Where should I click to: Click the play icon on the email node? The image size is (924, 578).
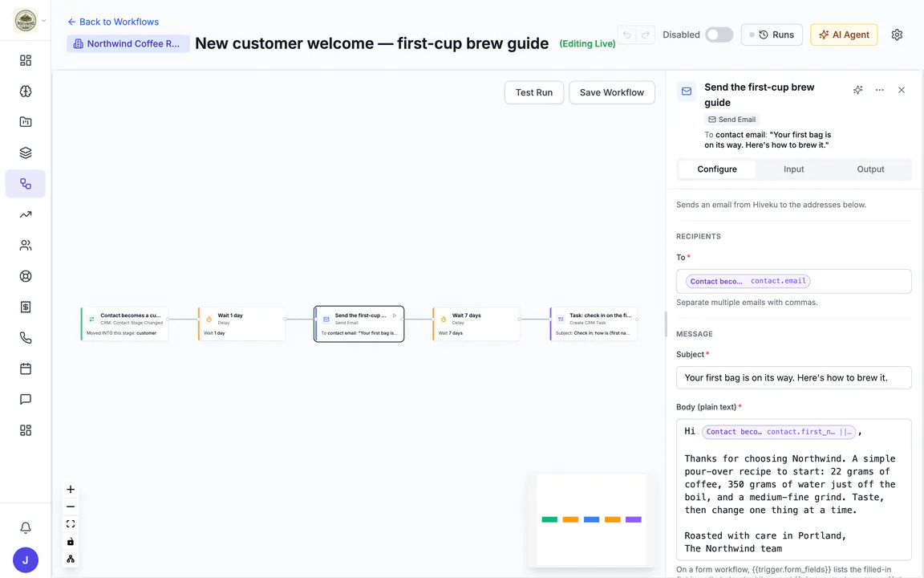point(395,315)
